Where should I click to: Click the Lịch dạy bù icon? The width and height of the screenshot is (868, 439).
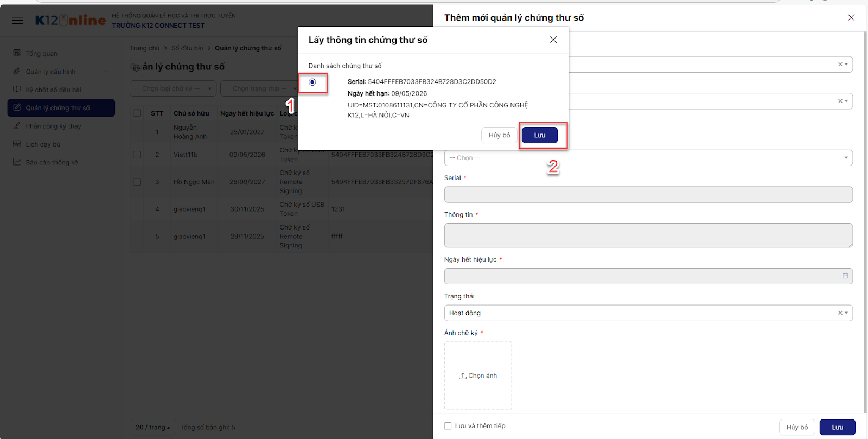pos(17,144)
